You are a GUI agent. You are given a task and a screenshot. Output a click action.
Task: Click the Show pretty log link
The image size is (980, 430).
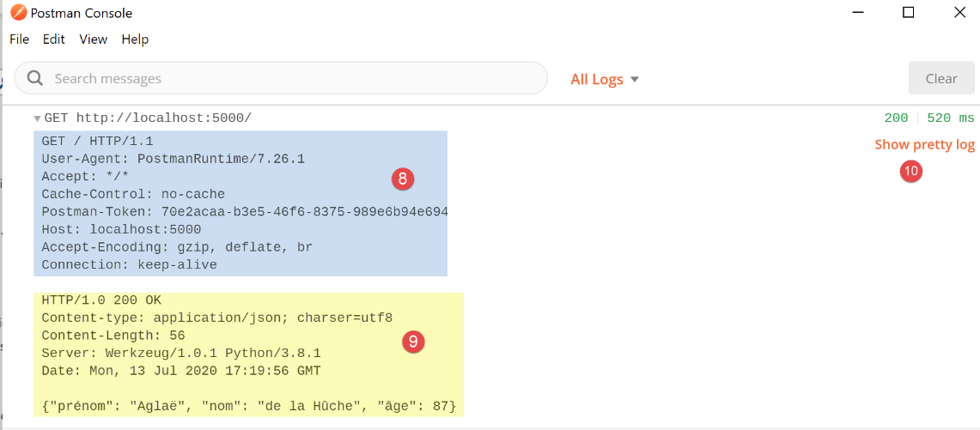coord(924,145)
